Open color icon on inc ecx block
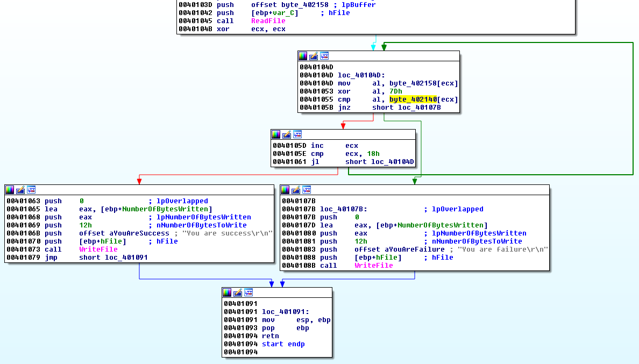639x364 pixels. 276,134
